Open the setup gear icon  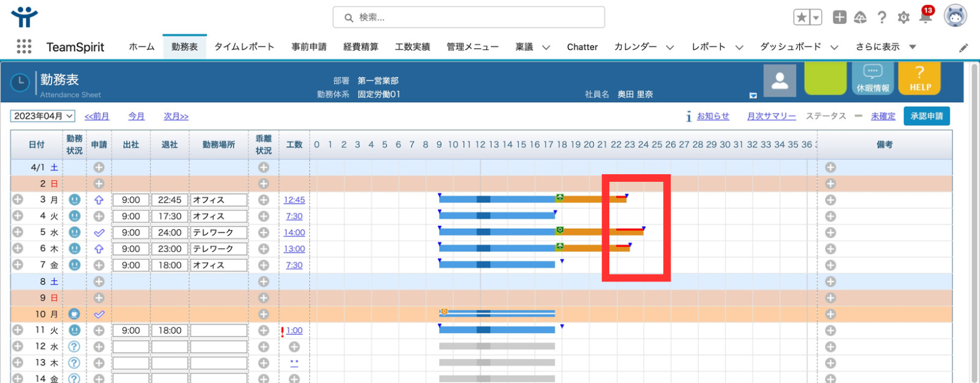(x=903, y=18)
